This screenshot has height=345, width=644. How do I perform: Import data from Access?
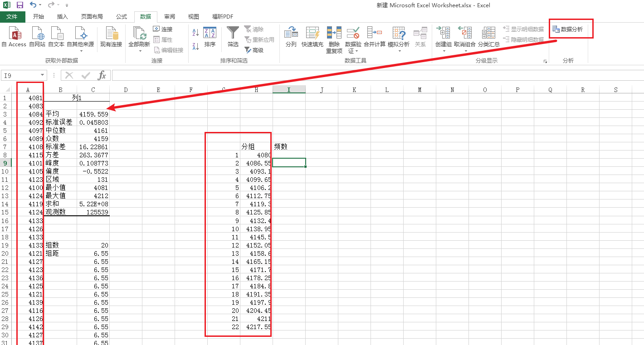14,37
